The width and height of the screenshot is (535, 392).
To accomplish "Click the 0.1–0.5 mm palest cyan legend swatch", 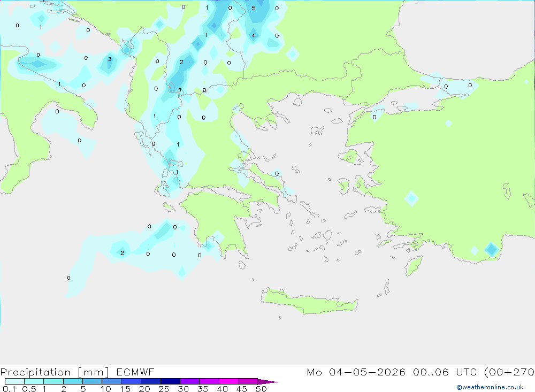I will [x=14, y=381].
